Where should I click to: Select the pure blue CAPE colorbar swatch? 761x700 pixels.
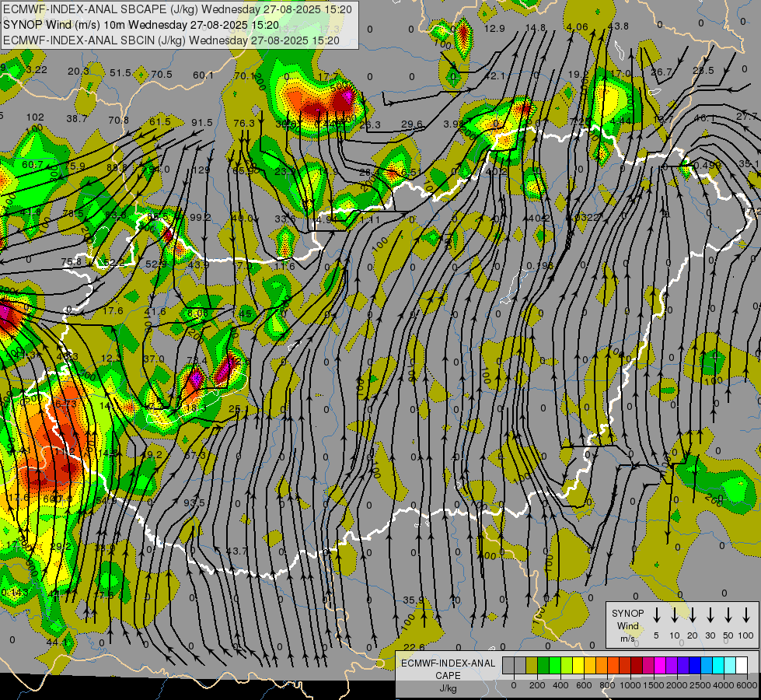pyautogui.click(x=694, y=666)
